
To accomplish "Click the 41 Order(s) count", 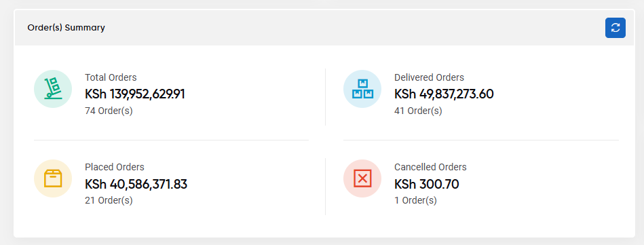I will 418,111.
